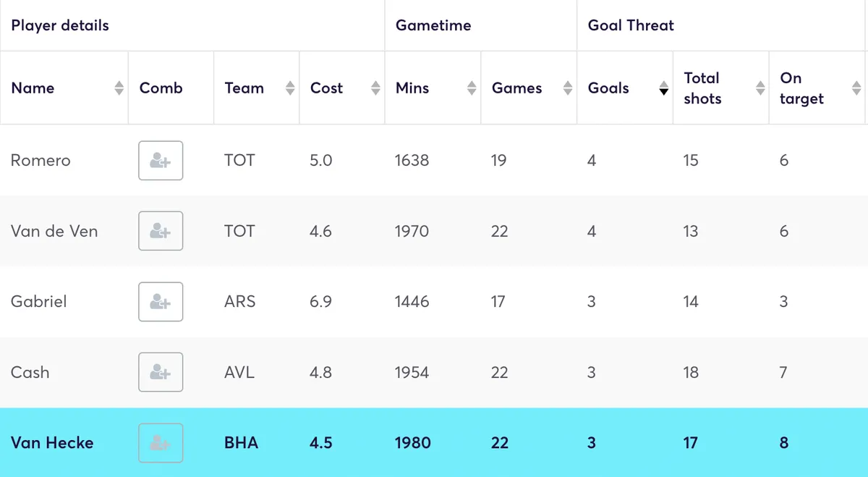
Task: Click the Gametime section header
Action: pos(434,25)
